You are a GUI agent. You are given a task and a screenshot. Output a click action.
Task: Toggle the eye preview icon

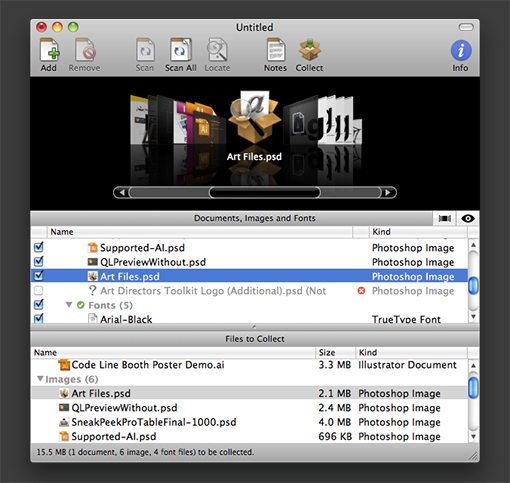click(468, 218)
